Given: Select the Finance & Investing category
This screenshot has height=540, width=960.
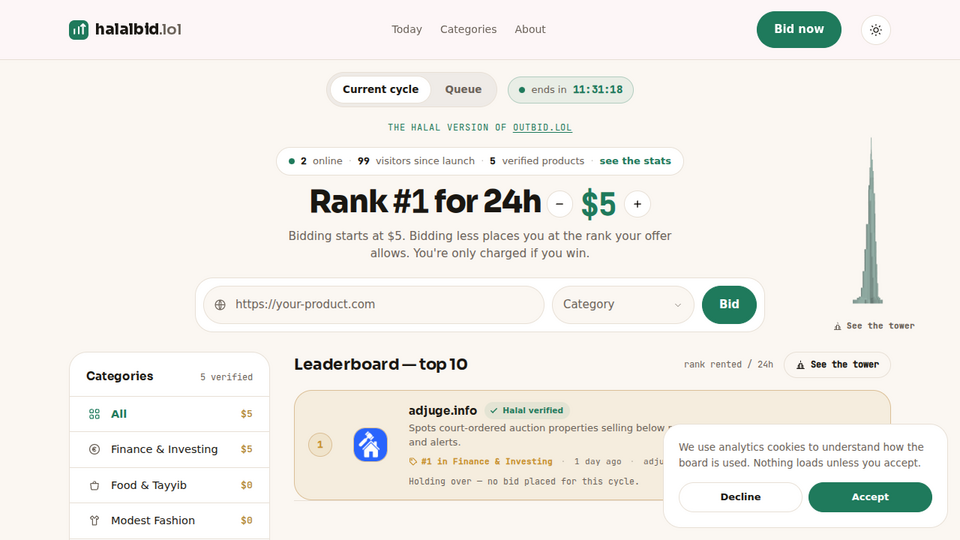Looking at the screenshot, I should coord(170,449).
